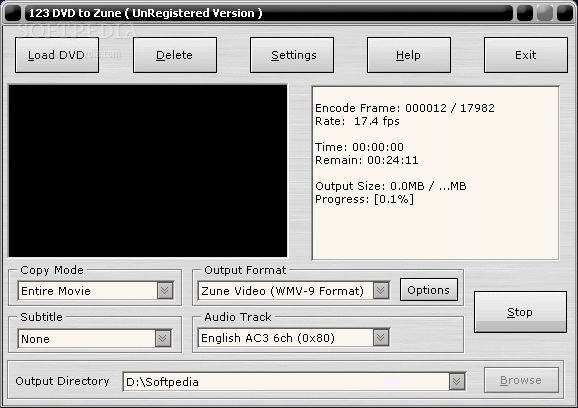This screenshot has width=578, height=408.
Task: Click the Progress [0.1%] text
Action: (x=365, y=199)
